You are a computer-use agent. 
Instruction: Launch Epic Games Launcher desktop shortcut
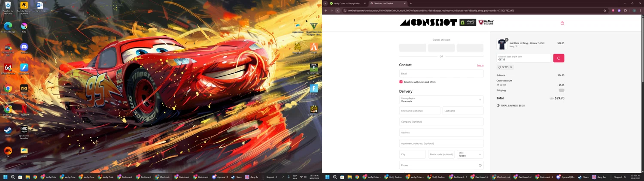[x=24, y=132]
